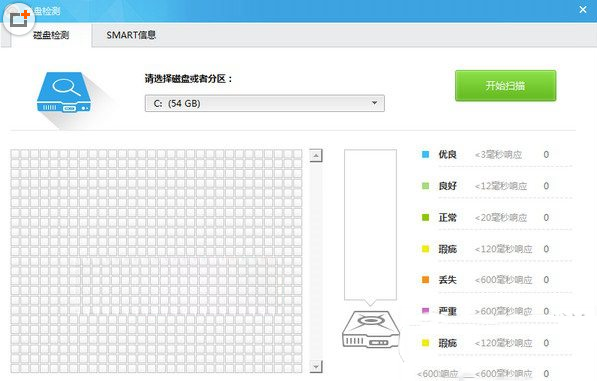597x381 pixels.
Task: Click the orange 丢失 color swatch
Action: click(426, 280)
